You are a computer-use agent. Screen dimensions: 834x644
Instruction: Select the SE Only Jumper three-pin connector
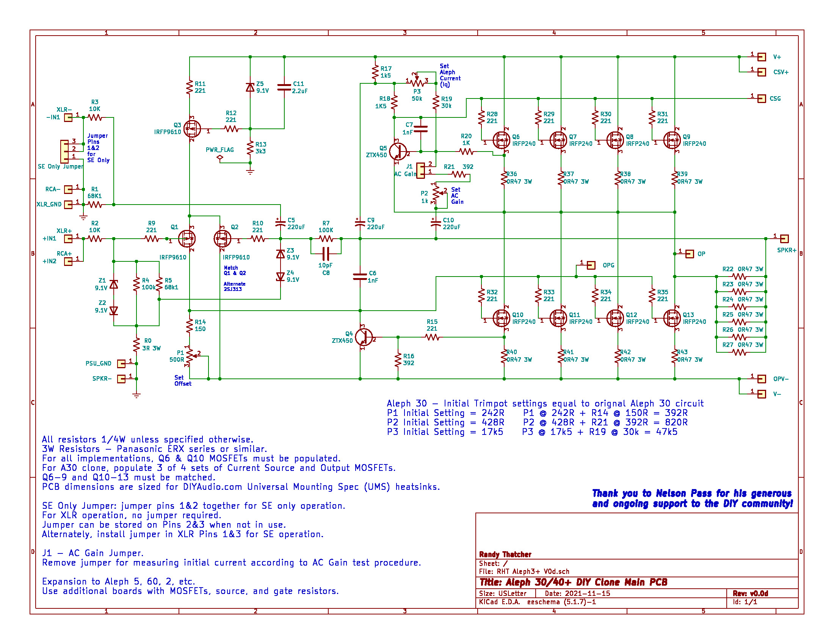point(64,151)
